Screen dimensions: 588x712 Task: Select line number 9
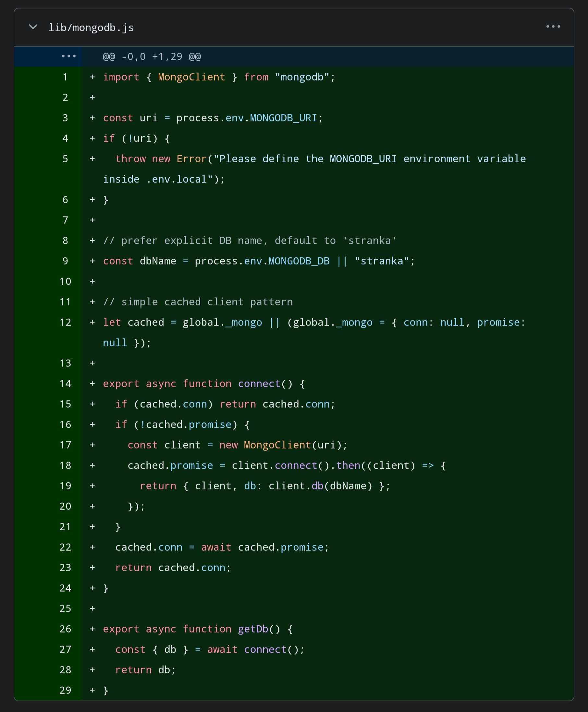coord(65,261)
